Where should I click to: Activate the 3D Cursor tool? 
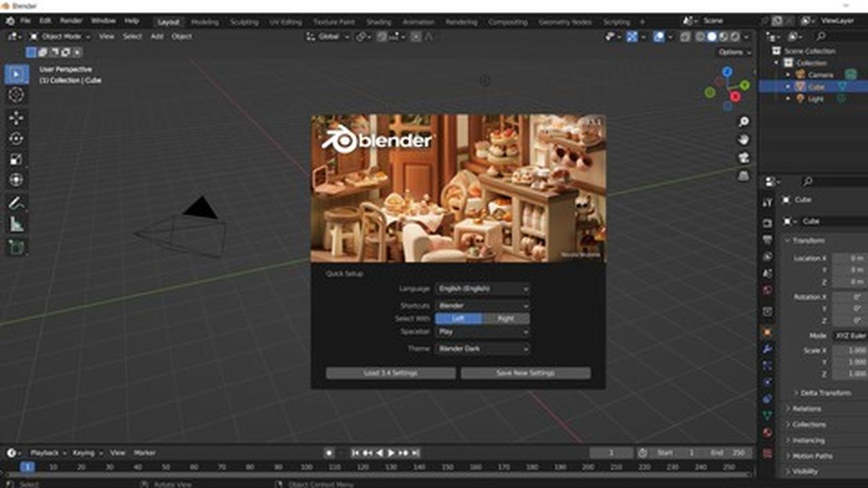[15, 95]
